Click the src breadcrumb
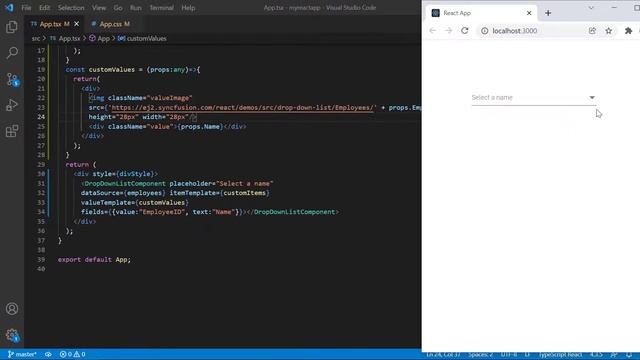 click(x=36, y=38)
